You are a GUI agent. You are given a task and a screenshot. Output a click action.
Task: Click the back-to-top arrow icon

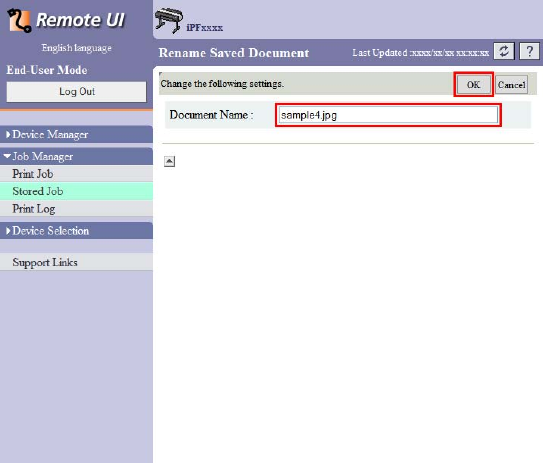click(x=169, y=161)
